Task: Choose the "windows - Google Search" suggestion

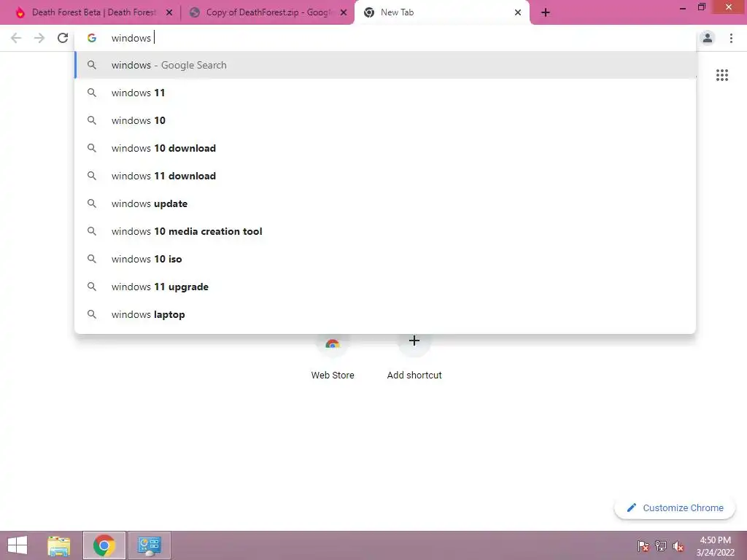Action: click(x=385, y=65)
